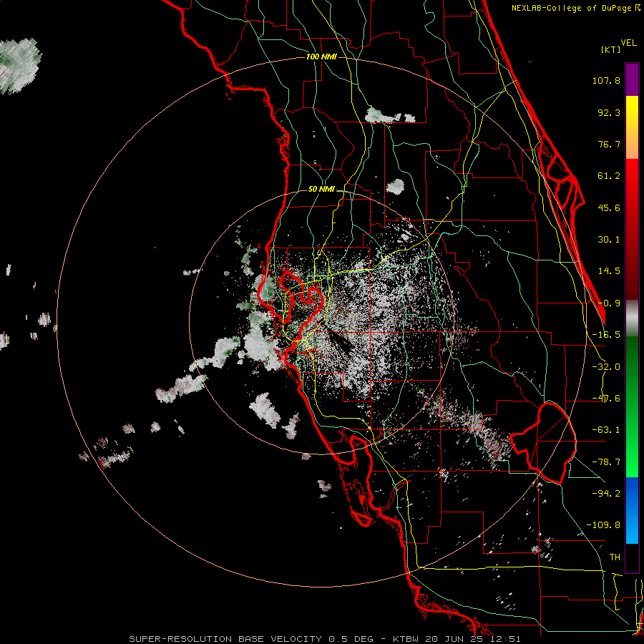This screenshot has height=644, width=644.
Task: Select the -63.1 velocity scale label
Action: [606, 430]
